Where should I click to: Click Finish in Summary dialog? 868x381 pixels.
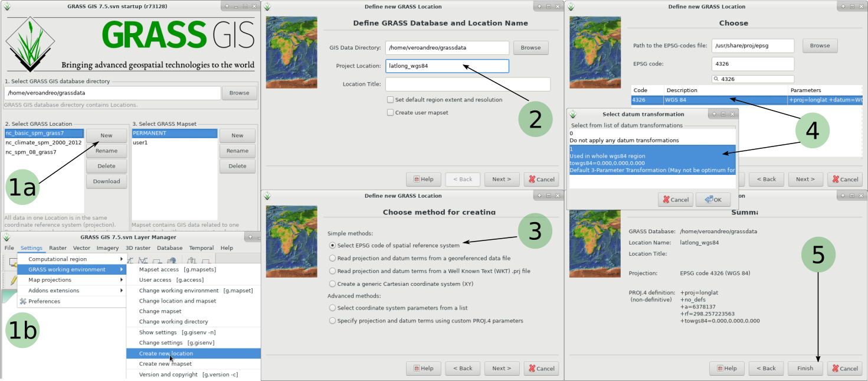click(x=805, y=368)
